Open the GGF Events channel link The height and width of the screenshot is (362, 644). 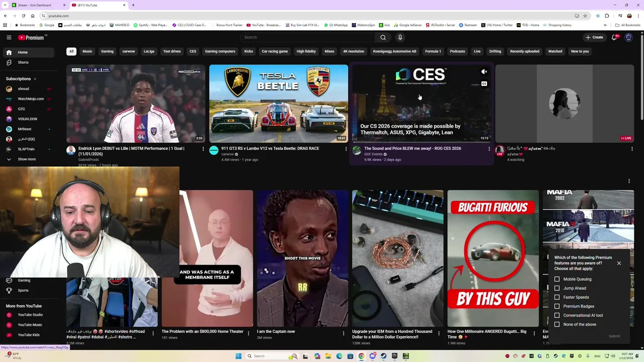[373, 154]
